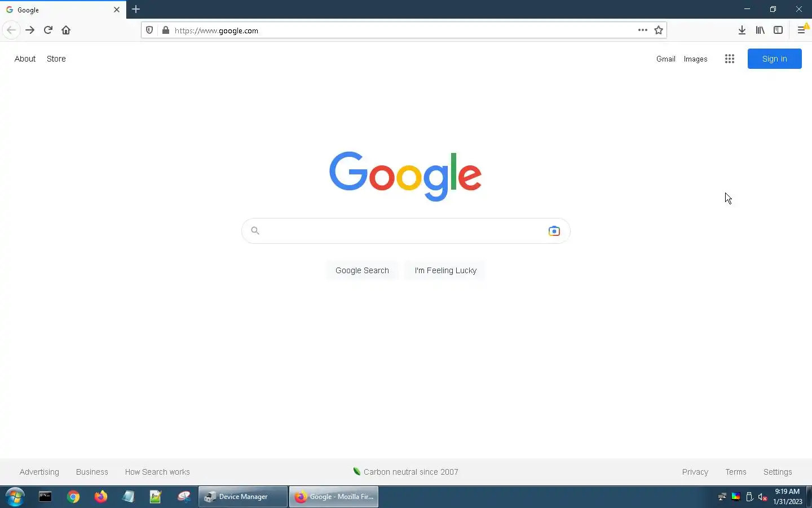The height and width of the screenshot is (508, 812).
Task: Open page actions three-dot menu
Action: tap(642, 30)
